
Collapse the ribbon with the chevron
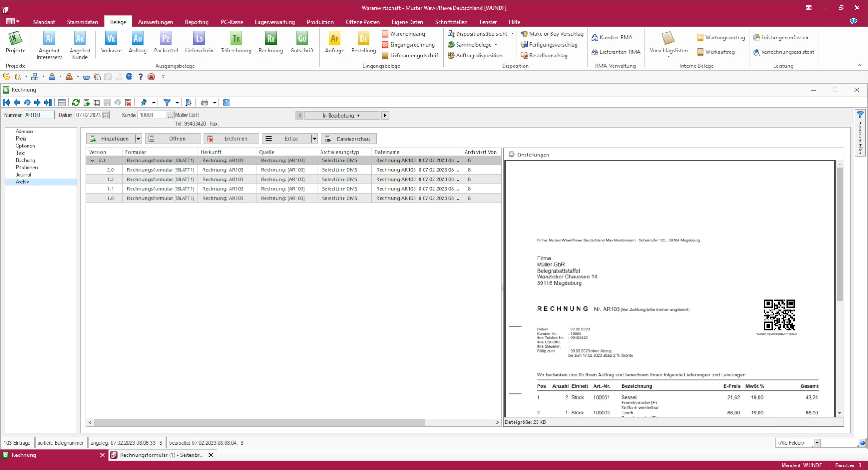859,66
